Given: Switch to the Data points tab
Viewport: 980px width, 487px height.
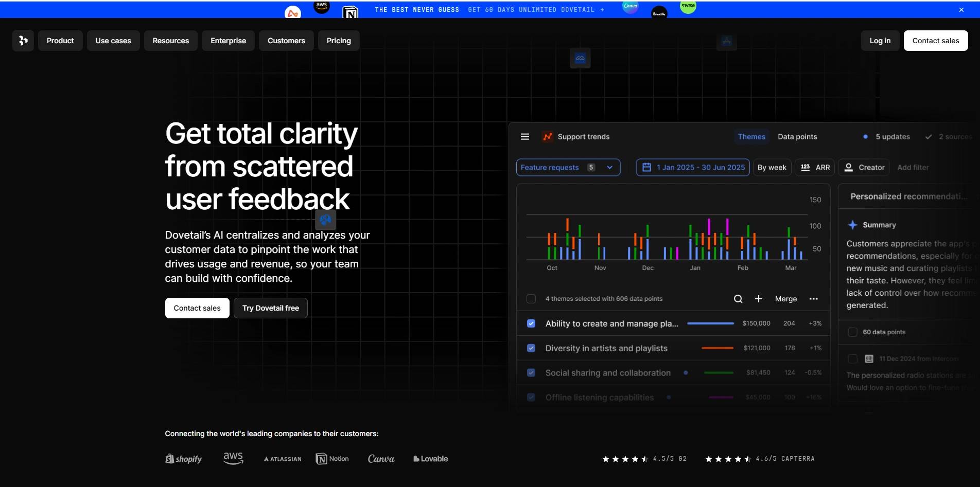Looking at the screenshot, I should [x=797, y=137].
